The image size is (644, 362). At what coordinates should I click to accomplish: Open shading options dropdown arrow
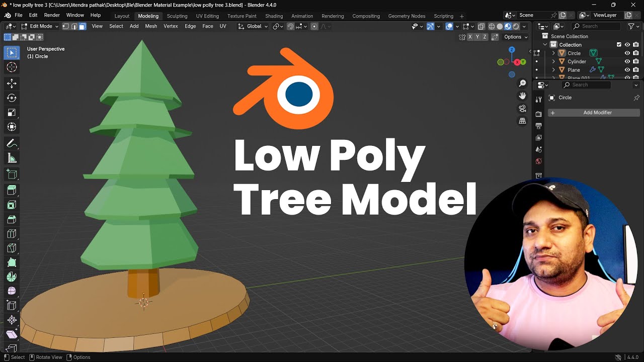[x=524, y=26]
